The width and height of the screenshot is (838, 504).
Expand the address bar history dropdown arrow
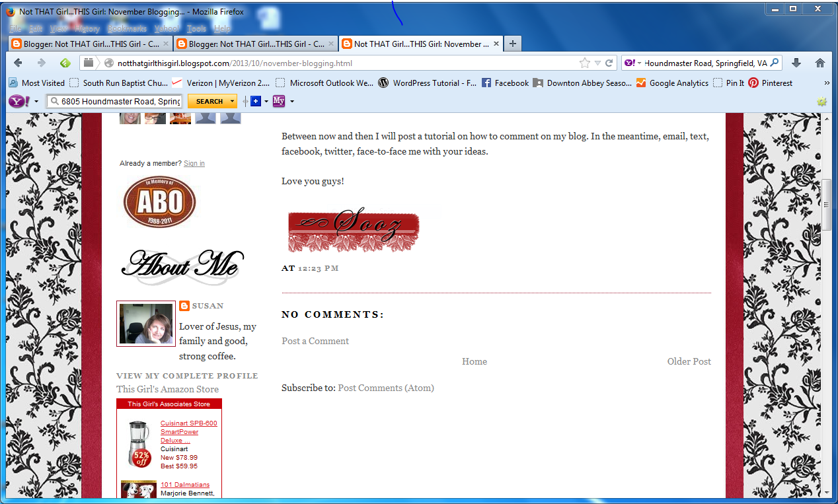tap(597, 63)
